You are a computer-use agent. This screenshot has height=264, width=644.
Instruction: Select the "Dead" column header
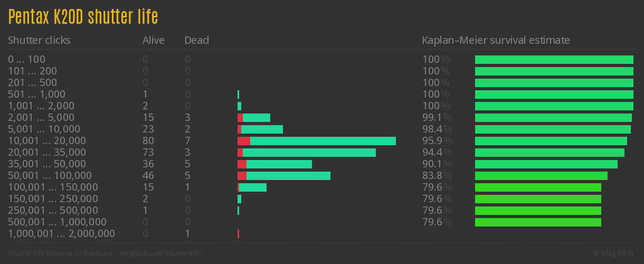(196, 40)
